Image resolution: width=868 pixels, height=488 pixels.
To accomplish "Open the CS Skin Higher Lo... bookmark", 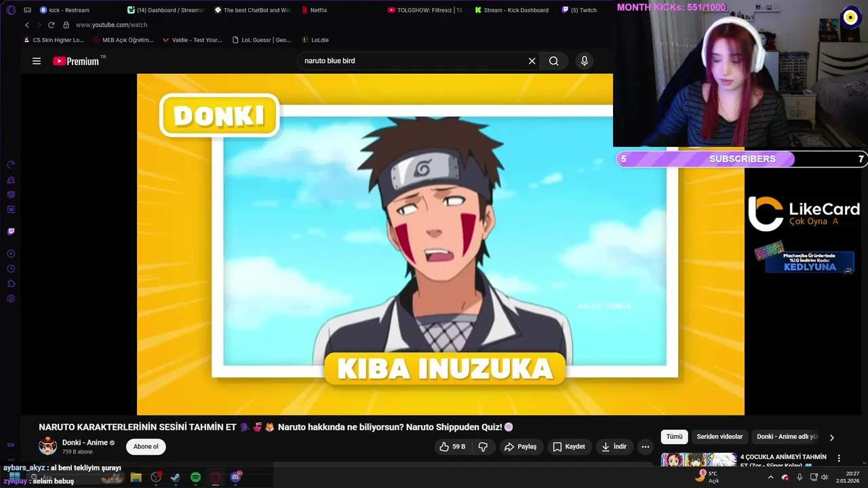I will click(53, 40).
